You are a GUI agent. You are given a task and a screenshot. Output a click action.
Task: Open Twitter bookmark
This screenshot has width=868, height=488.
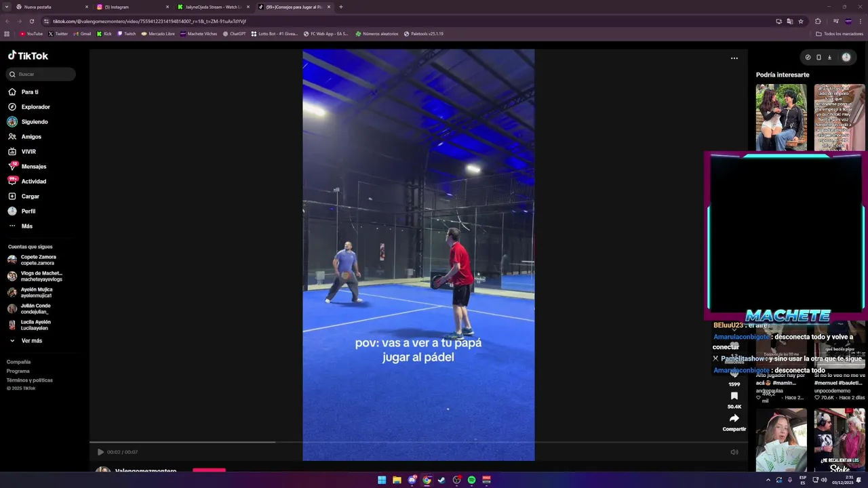[58, 34]
